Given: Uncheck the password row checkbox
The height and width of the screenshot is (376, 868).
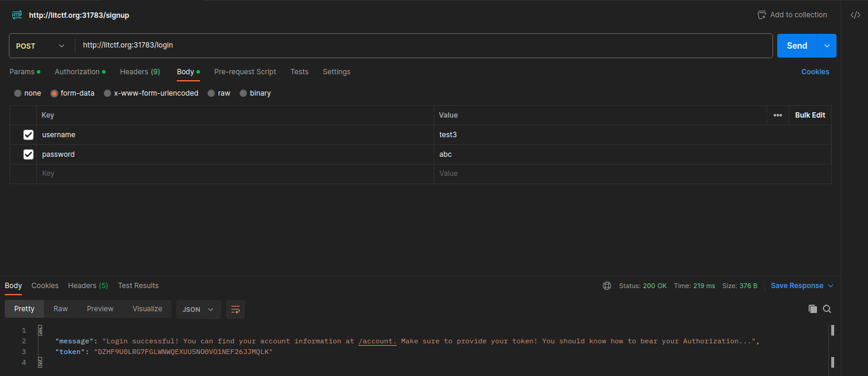Looking at the screenshot, I should click(28, 154).
